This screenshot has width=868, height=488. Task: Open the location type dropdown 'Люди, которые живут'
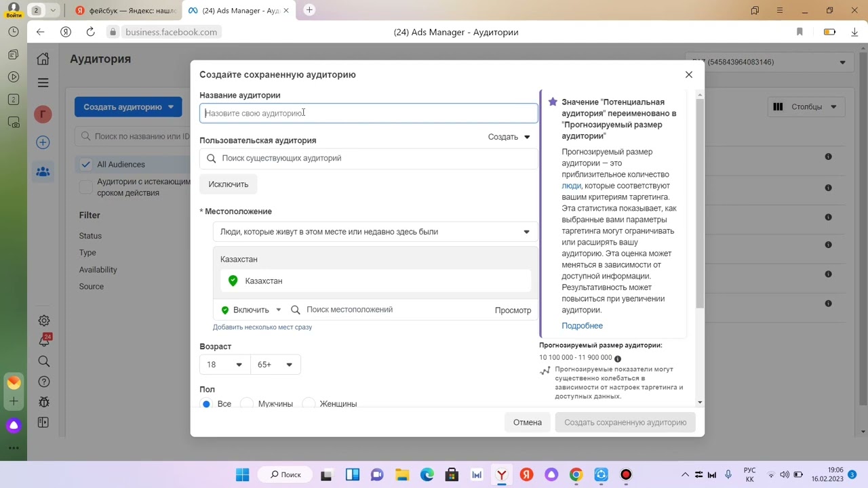point(375,232)
